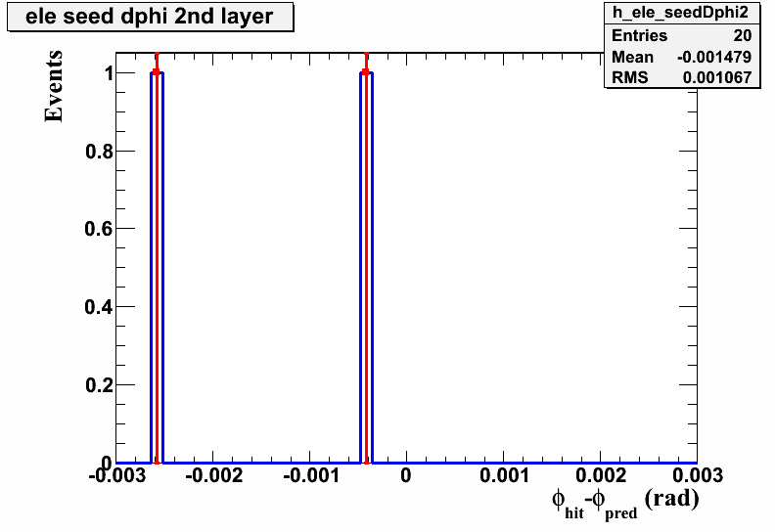Select the Entries 20 row in stats box
Image resolution: width=775 pixels, height=532 pixels.
point(682,35)
